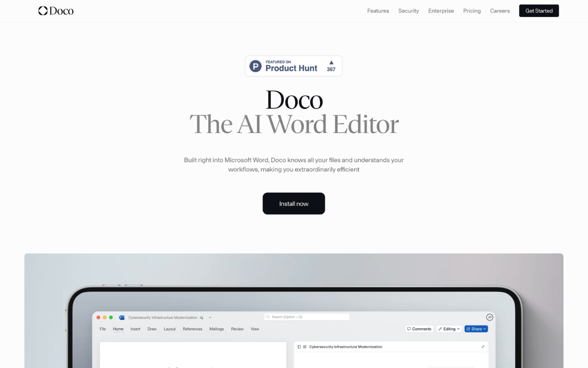Viewport: 588px width, 368px height.
Task: Select the Insert ribbon tab
Action: 135,329
